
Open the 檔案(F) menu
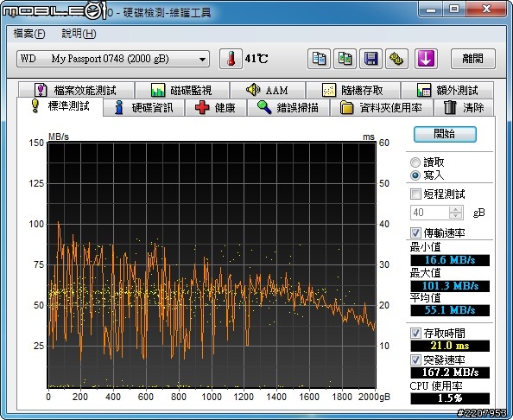coord(29,34)
